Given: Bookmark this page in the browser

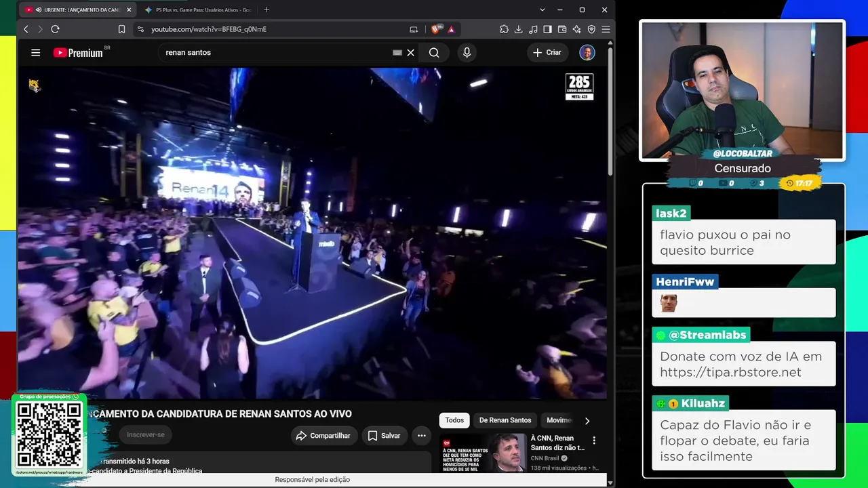Looking at the screenshot, I should pos(121,29).
